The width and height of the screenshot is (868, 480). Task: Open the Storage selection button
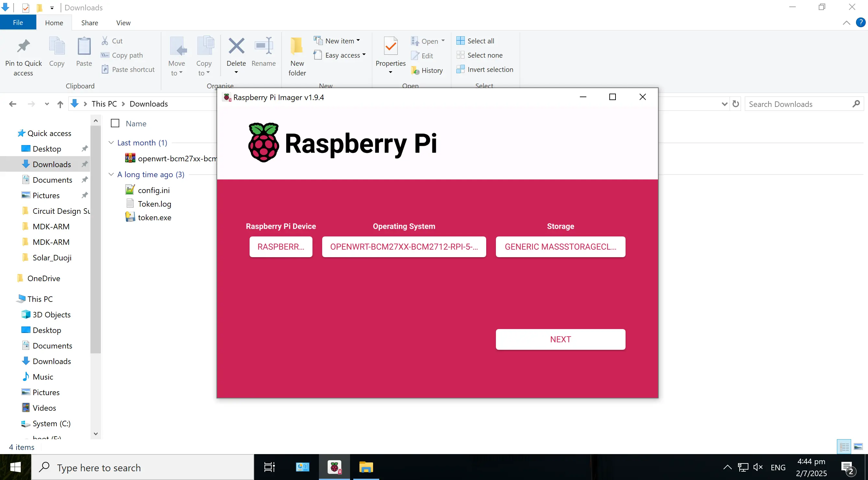tap(560, 247)
